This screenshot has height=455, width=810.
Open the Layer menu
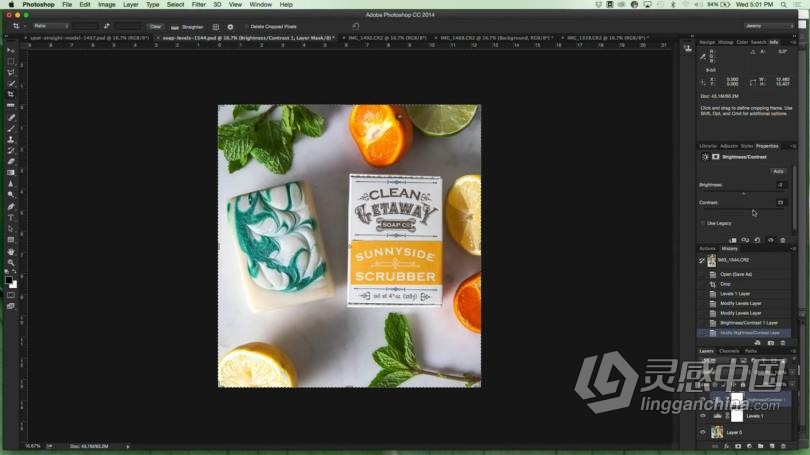pos(131,5)
